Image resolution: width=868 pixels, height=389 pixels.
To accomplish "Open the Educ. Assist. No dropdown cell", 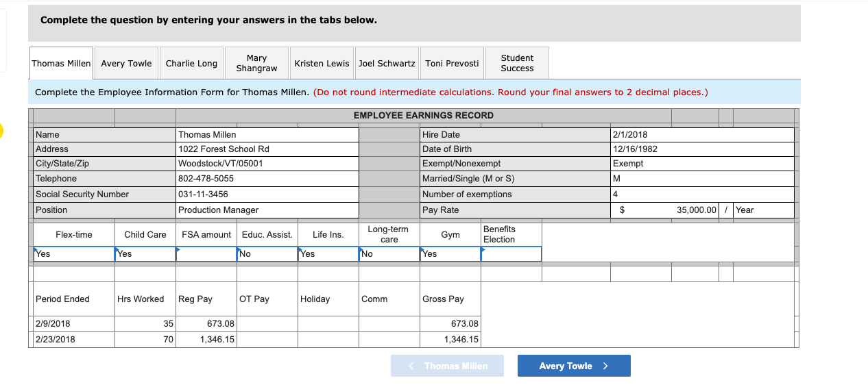I will point(267,254).
